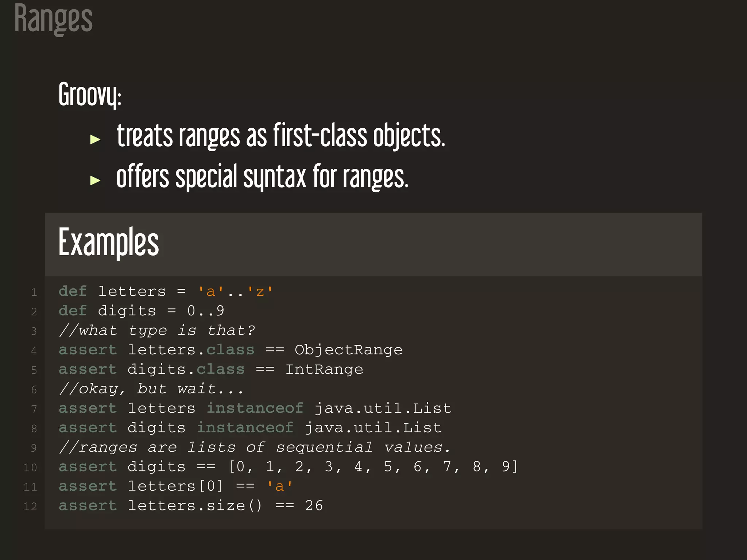Click 'instanceof' keyword in letters assertion
Screen dimensions: 747x560
coord(255,408)
